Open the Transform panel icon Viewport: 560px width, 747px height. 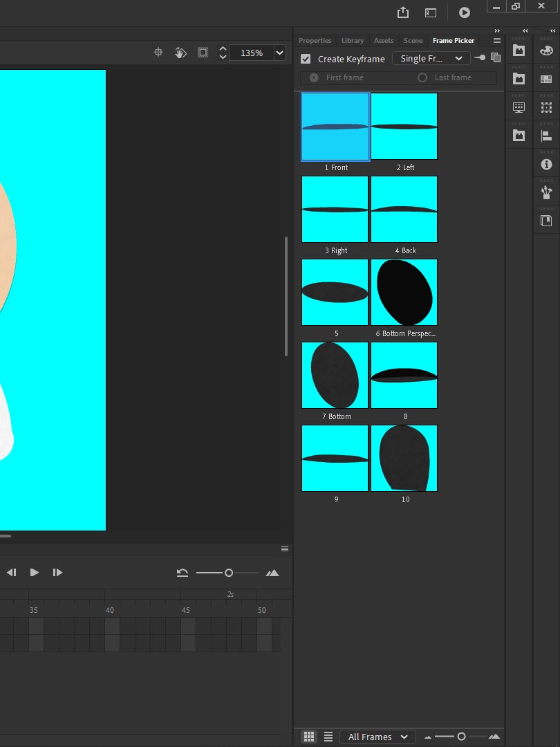(546, 108)
